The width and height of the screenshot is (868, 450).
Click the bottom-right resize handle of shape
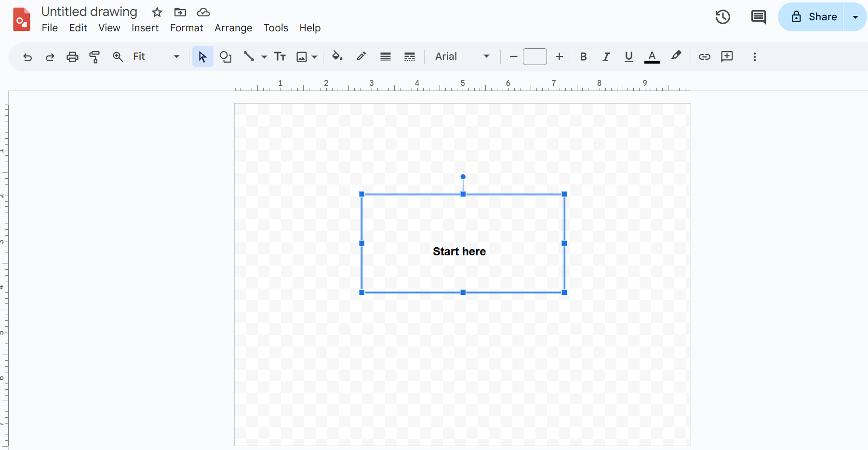click(x=564, y=292)
